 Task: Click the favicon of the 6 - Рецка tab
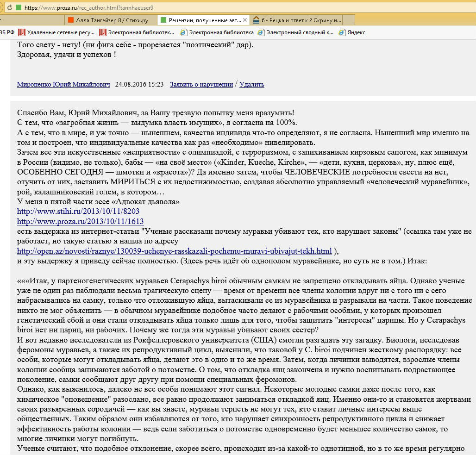pos(256,20)
